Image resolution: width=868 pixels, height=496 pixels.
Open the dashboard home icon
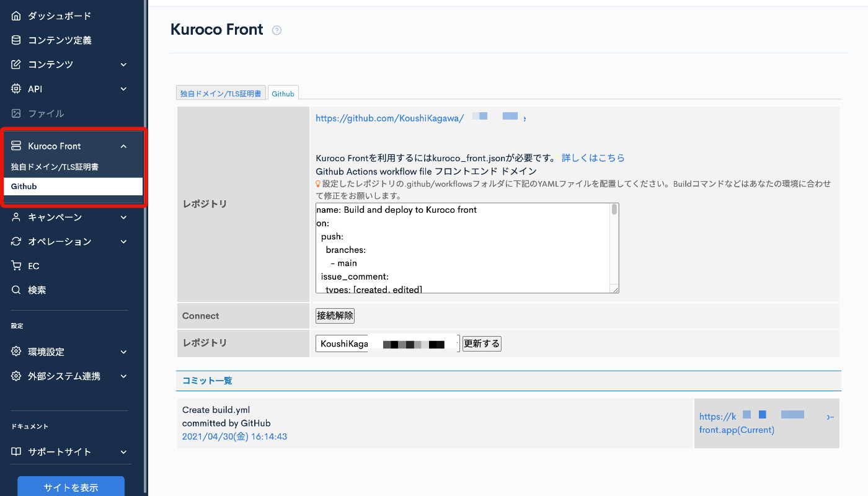pyautogui.click(x=16, y=15)
